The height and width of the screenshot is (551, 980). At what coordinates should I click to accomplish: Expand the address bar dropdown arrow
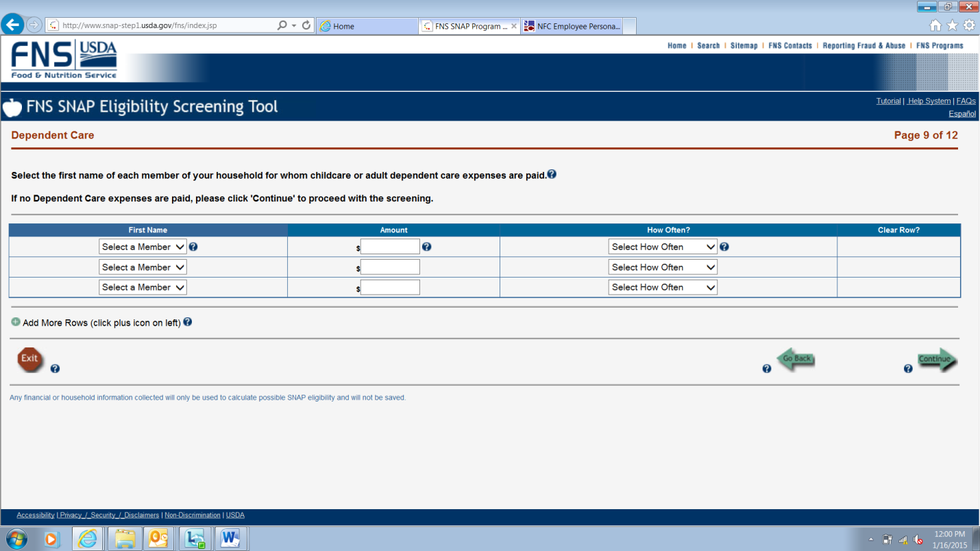(294, 25)
